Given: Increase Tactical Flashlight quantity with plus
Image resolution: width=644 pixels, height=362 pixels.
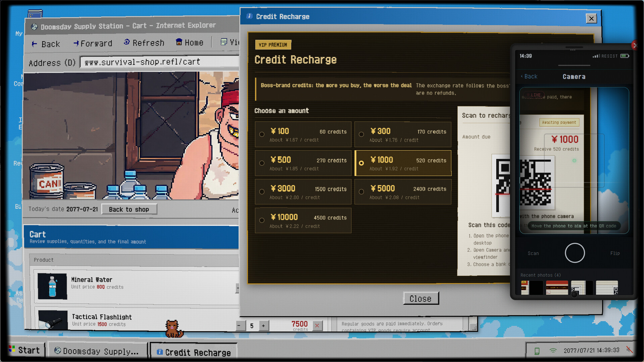Looking at the screenshot, I should pos(263,326).
